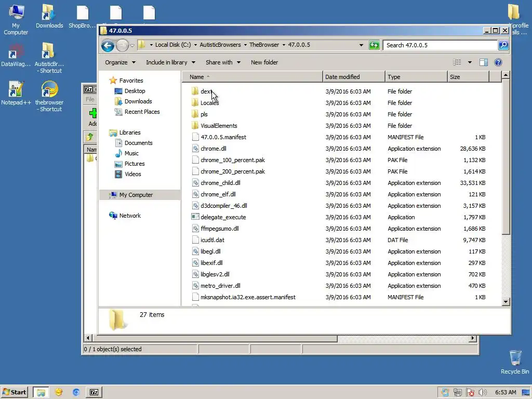The width and height of the screenshot is (532, 399).
Task: Click the green refresh button by address bar
Action: point(374,45)
